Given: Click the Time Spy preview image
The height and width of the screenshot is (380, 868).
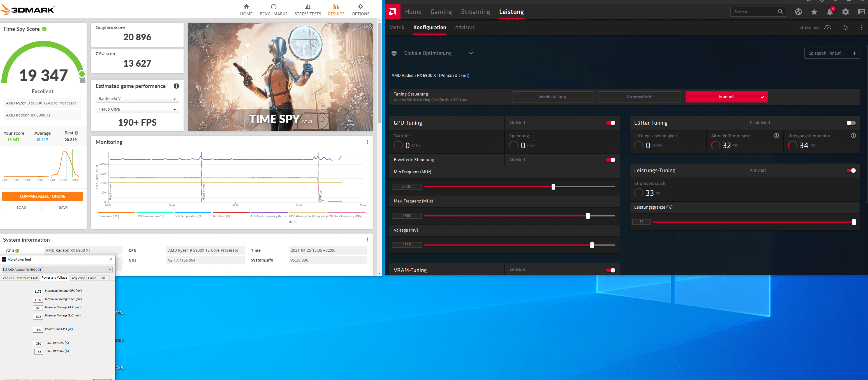Looking at the screenshot, I should click(x=280, y=77).
